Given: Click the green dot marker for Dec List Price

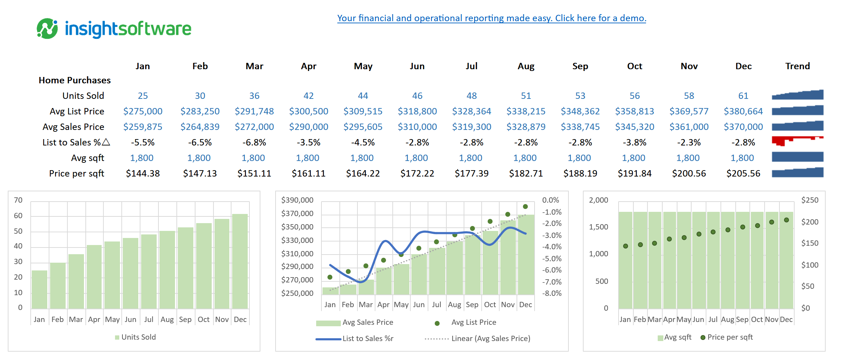Looking at the screenshot, I should click(525, 206).
